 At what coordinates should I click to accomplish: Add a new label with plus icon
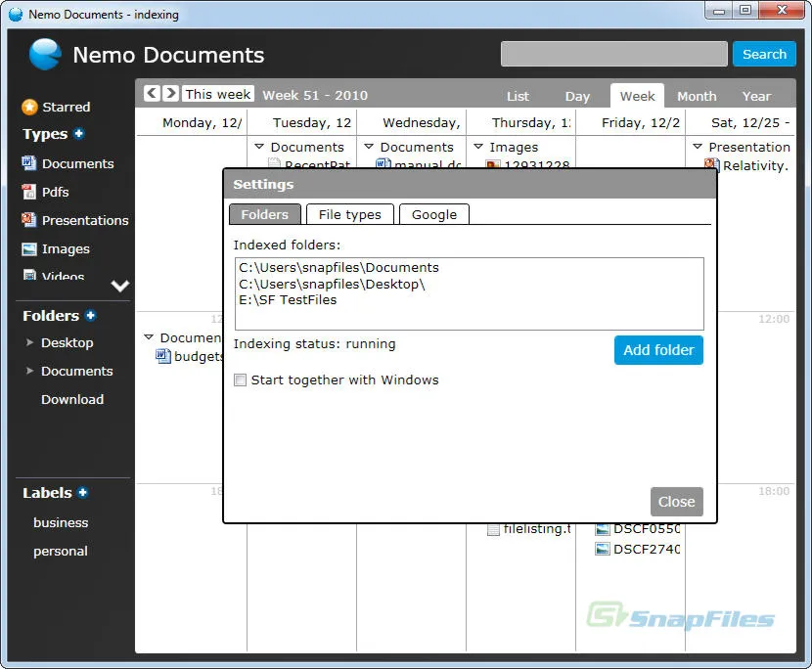tap(83, 492)
